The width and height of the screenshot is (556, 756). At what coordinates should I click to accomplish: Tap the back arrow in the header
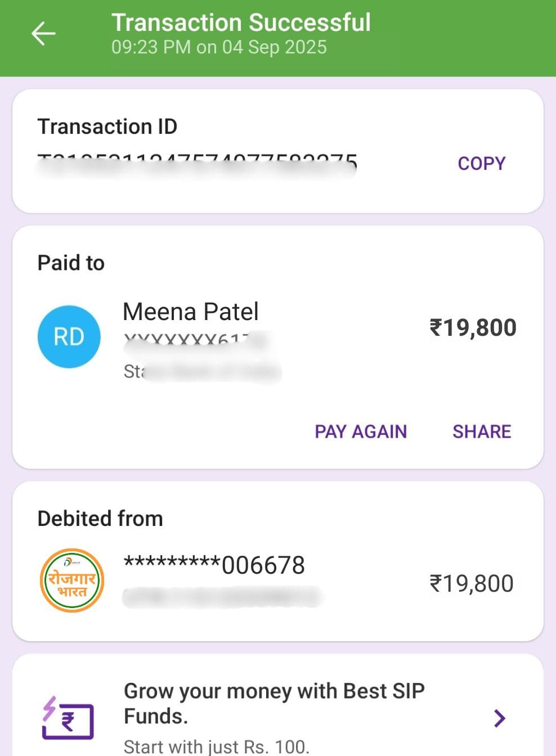pos(43,34)
